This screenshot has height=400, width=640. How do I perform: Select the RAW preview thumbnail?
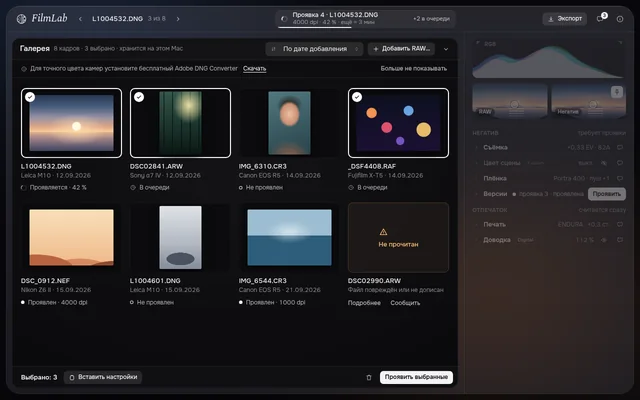509,100
